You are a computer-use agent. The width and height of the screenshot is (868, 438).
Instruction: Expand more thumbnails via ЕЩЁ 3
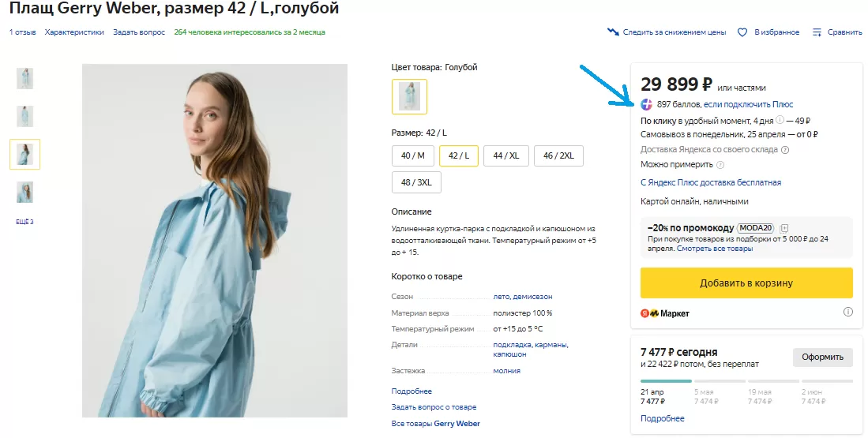(x=24, y=222)
